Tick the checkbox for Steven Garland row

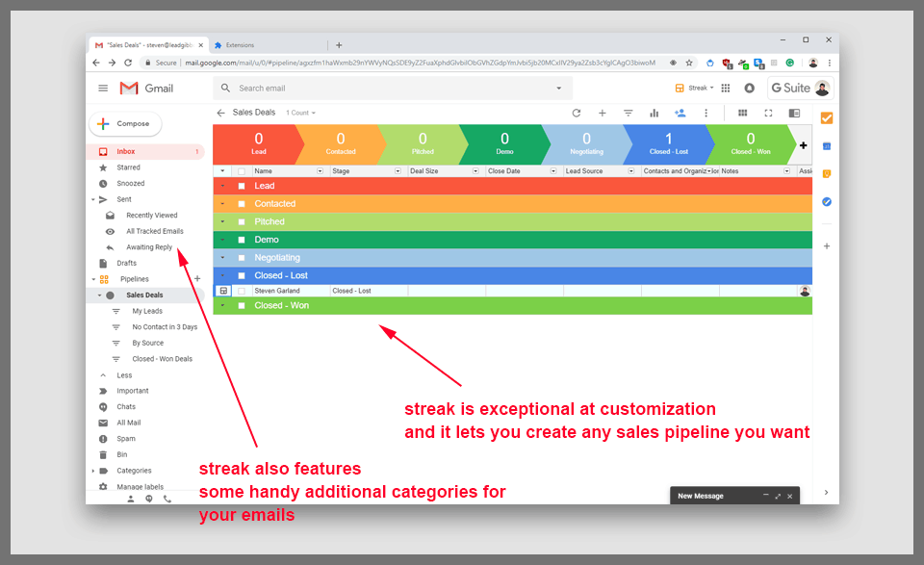click(x=242, y=291)
